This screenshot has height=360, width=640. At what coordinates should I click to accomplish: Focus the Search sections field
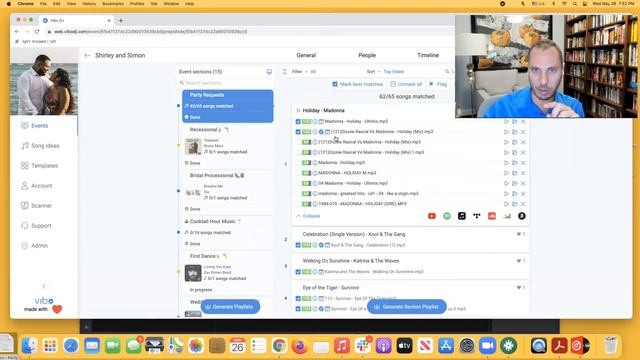(227, 83)
